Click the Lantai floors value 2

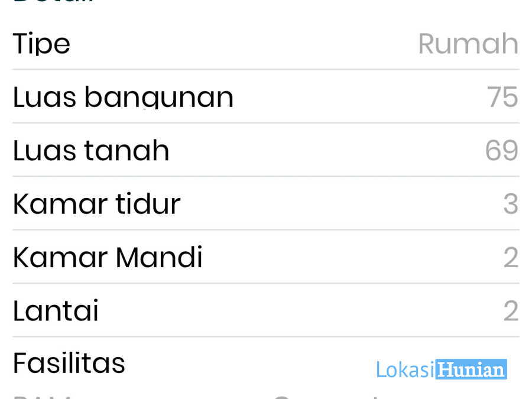511,311
